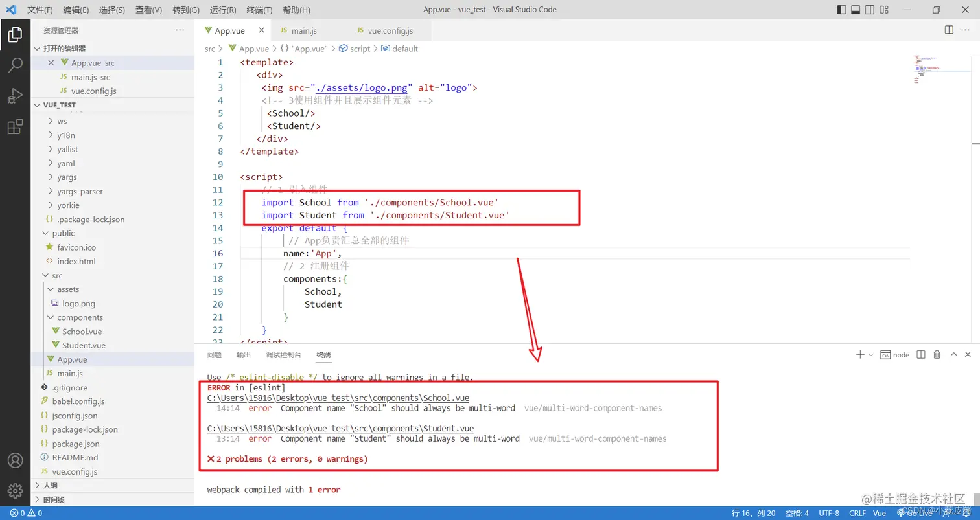
Task: Close the terminal panel
Action: coord(968,354)
